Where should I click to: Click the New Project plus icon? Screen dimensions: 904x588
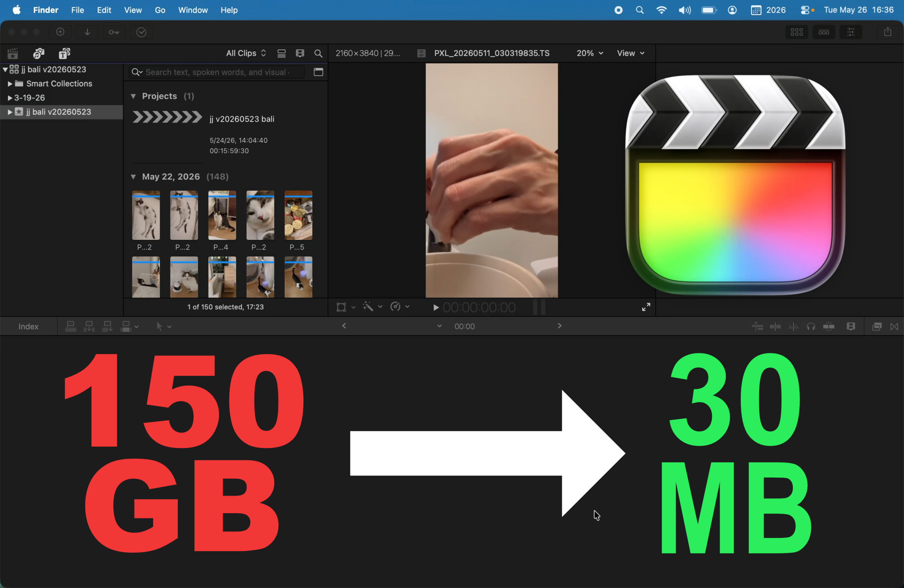pos(60,32)
